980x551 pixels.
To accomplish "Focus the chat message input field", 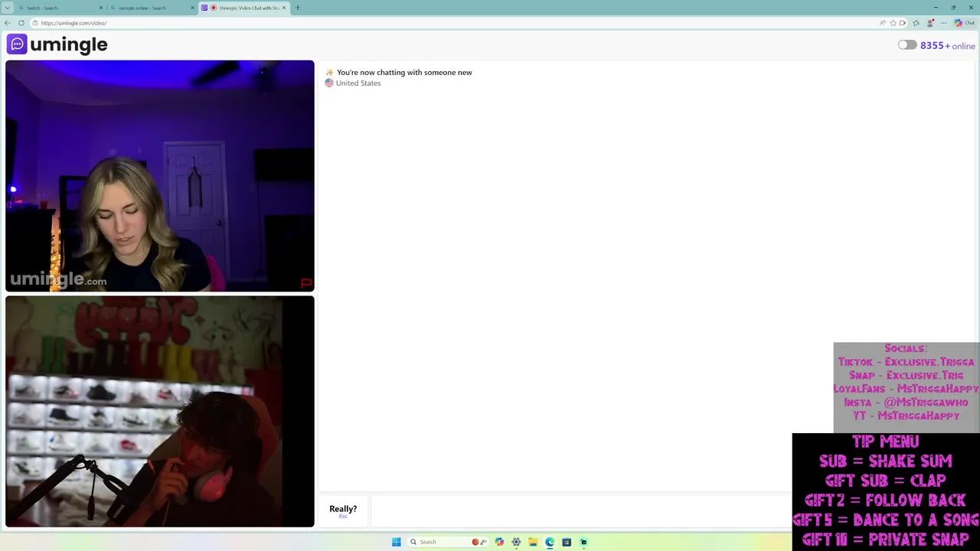I will pyautogui.click(x=580, y=511).
